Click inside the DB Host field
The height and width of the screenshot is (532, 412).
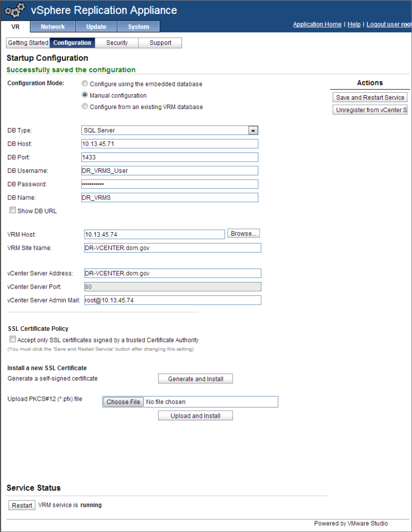[169, 144]
